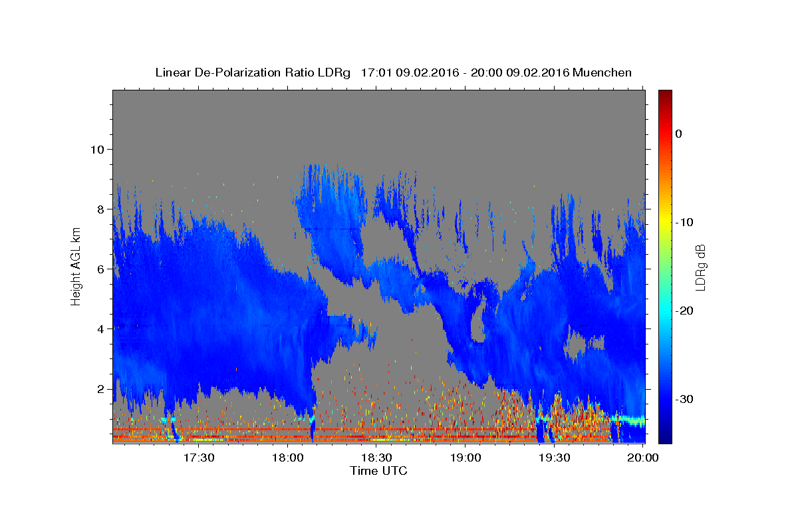This screenshot has width=798, height=532.
Task: Click the 18:30 time axis label
Action: [376, 458]
